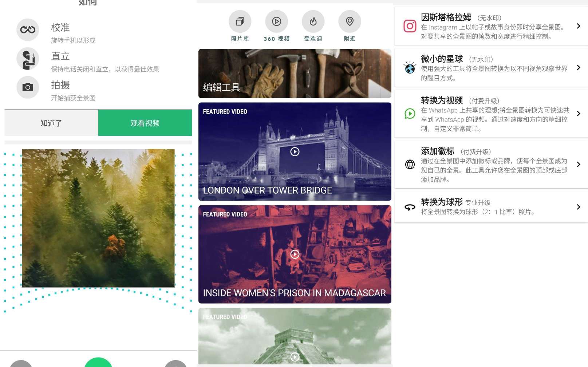This screenshot has width=588, height=367.
Task: Expand the 转换为视频 row chevron
Action: 578,114
